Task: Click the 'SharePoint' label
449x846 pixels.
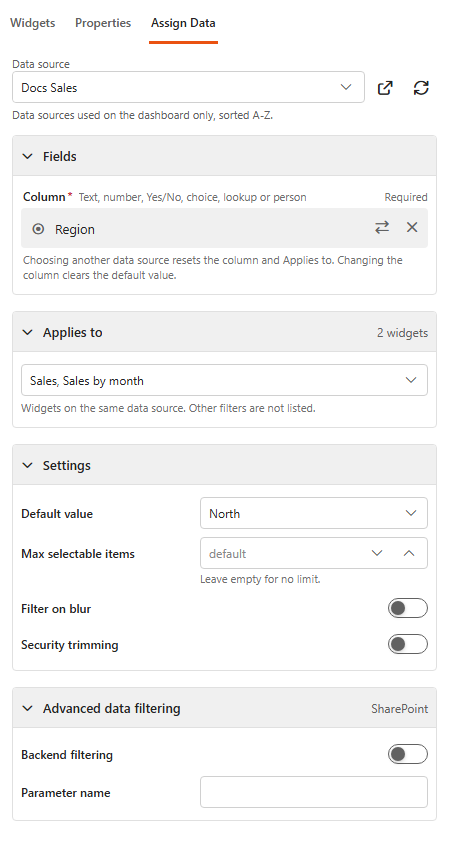Action: [x=399, y=709]
